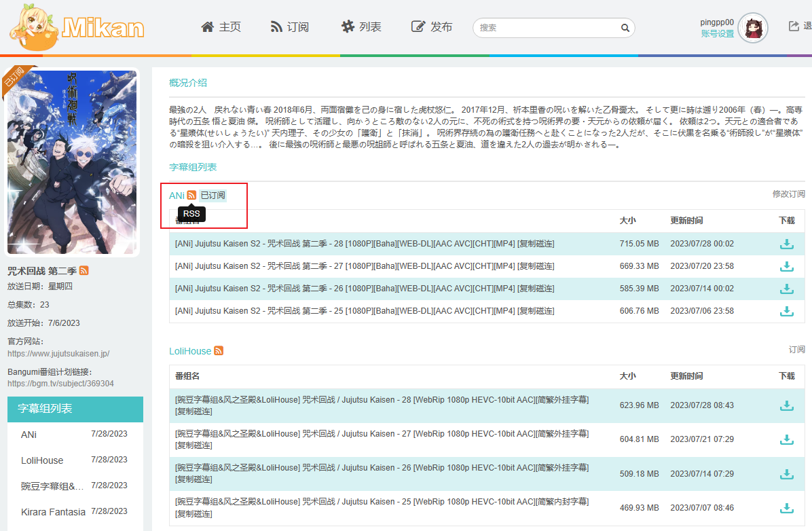Click the Mikan logo mascot
This screenshot has width=812, height=531.
(34, 27)
